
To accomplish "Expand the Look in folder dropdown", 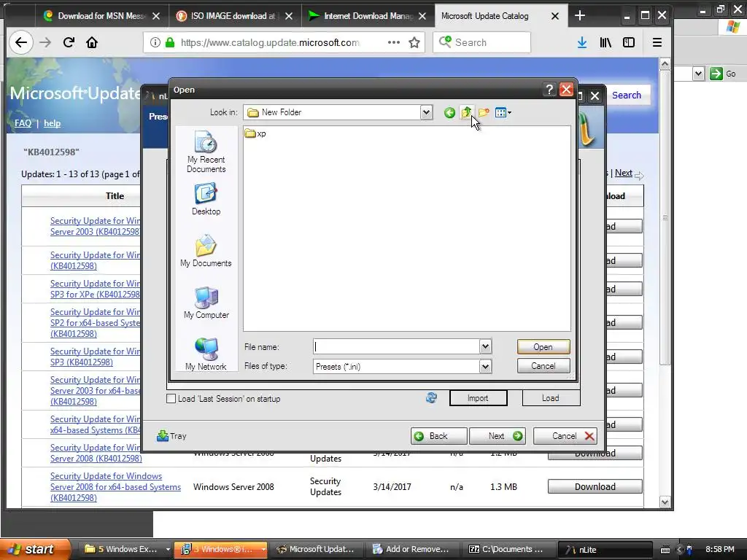I will coord(426,113).
